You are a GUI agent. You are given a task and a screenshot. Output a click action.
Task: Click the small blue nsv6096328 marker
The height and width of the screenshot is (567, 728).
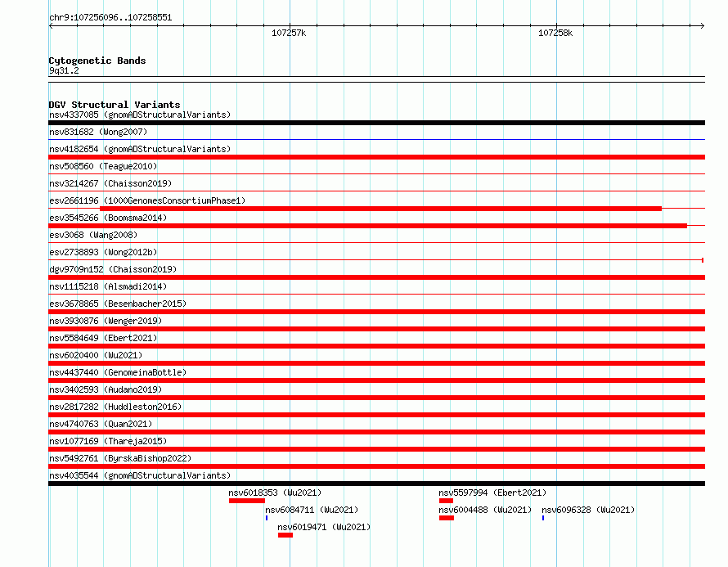(543, 518)
